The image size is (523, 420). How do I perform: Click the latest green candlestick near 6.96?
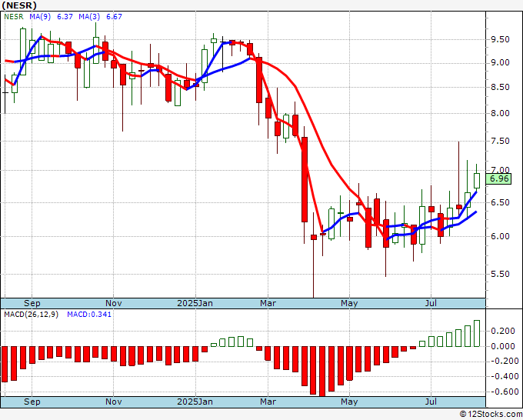tap(477, 181)
